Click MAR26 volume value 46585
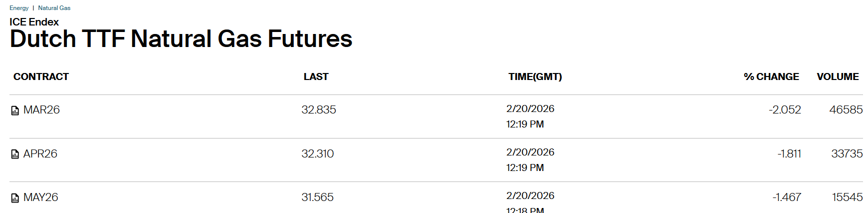Image resolution: width=868 pixels, height=213 pixels. point(846,110)
